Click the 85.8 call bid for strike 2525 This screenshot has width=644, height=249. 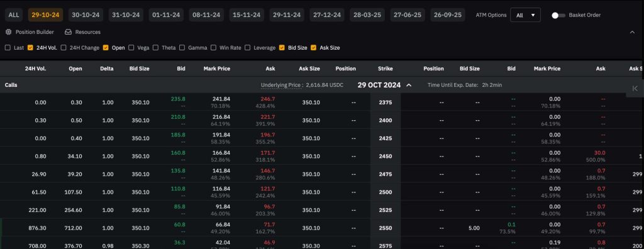179,207
